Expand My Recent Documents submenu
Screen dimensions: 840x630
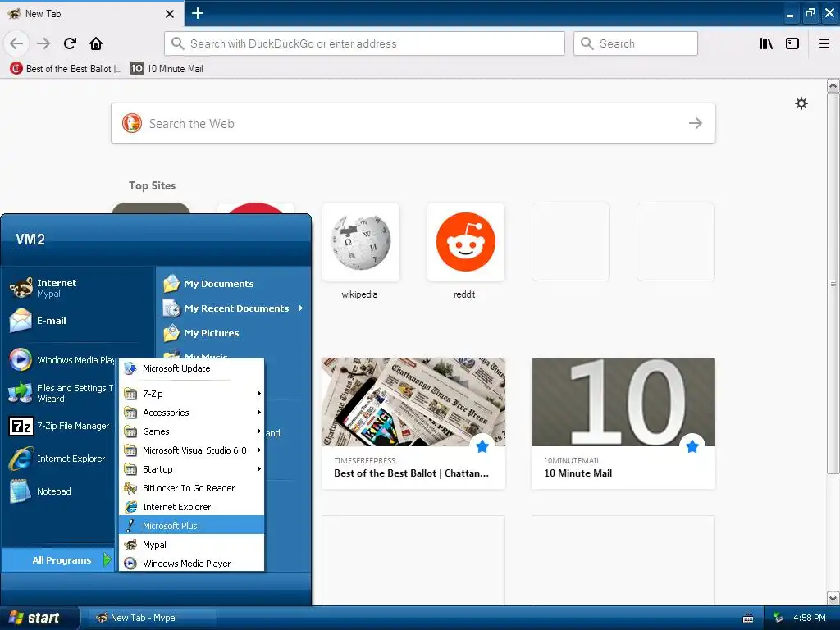click(234, 308)
